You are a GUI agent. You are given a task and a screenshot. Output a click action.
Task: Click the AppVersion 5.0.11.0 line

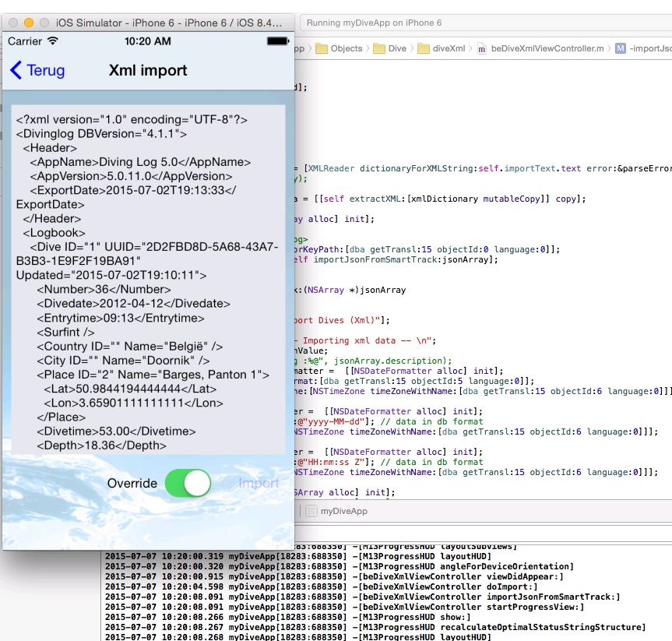(131, 176)
